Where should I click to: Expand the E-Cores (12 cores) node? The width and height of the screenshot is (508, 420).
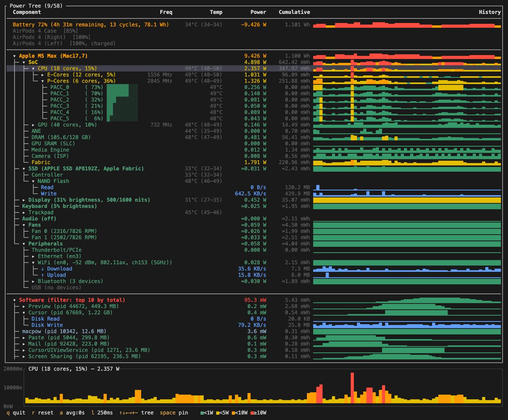point(43,75)
